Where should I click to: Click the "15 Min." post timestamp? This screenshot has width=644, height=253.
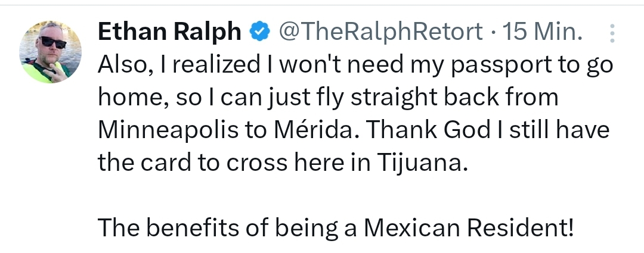click(542, 32)
